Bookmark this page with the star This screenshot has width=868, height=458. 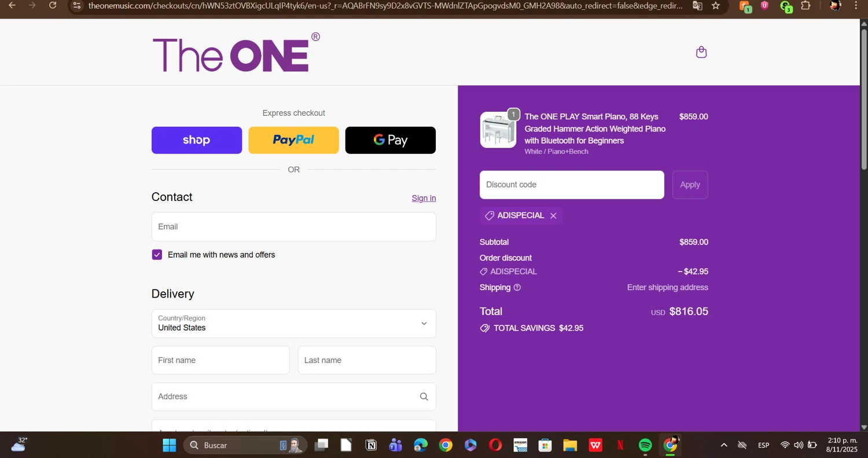click(x=716, y=6)
